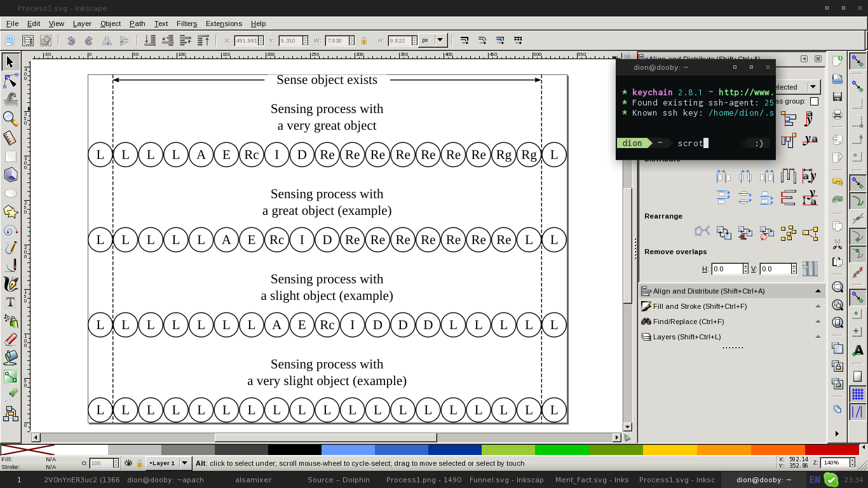Open the px units dropdown
This screenshot has width=868, height=488.
pyautogui.click(x=433, y=40)
